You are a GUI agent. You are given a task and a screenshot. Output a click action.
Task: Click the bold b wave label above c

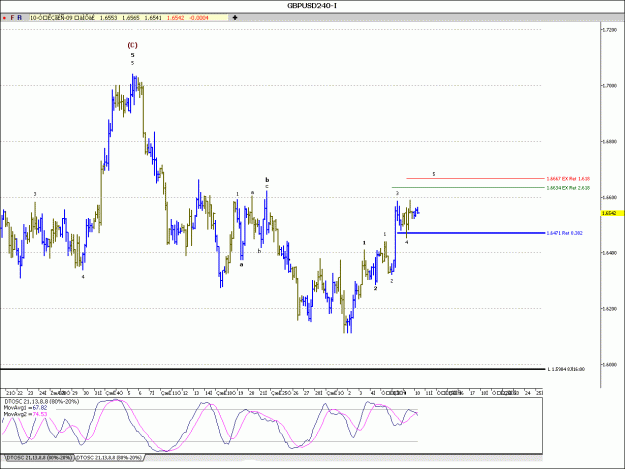[267, 180]
